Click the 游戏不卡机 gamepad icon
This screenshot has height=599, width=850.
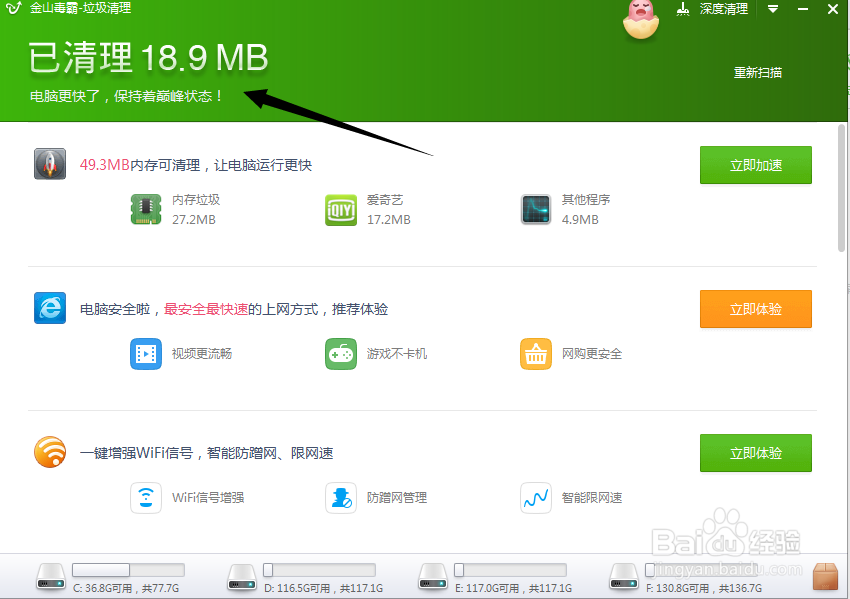click(x=341, y=354)
